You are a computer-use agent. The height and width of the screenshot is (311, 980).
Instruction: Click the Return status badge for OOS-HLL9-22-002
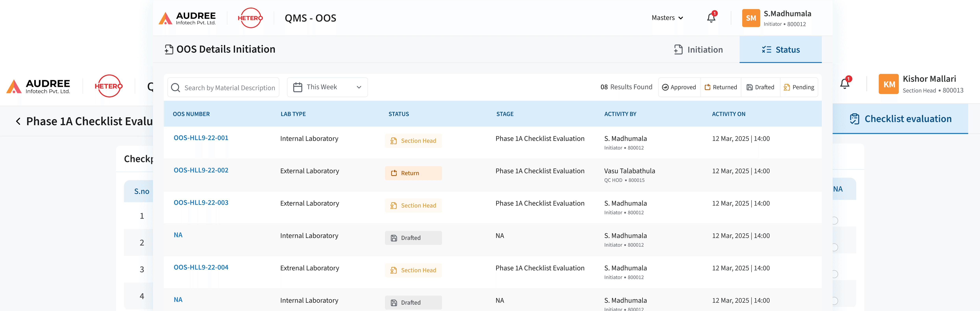pos(413,173)
